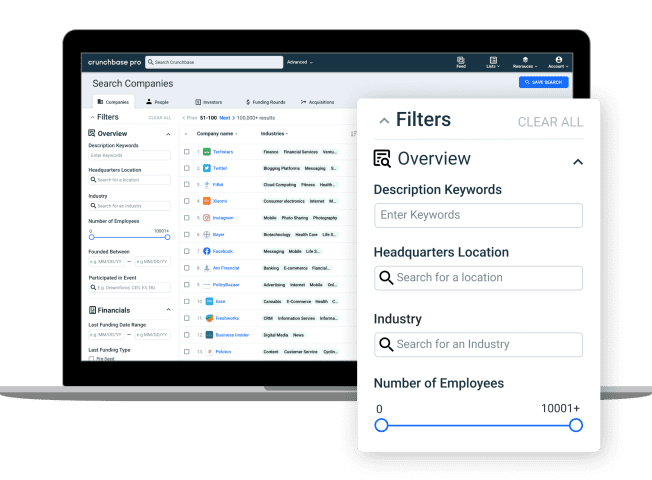Viewport: 652px width, 480px height.
Task: Click the Fitbit company logo
Action: click(x=207, y=184)
